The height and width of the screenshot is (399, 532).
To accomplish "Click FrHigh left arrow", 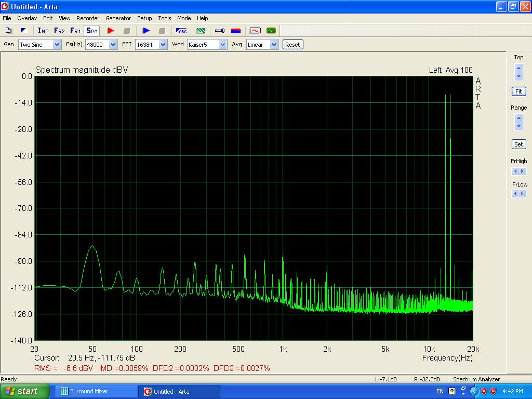I will 515,171.
